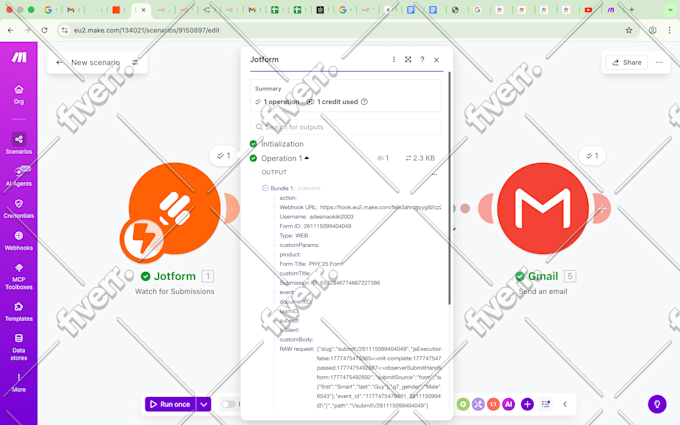Open the notes checklist icon in toolbar
Viewport: 680px width, 425px height.
[x=546, y=404]
